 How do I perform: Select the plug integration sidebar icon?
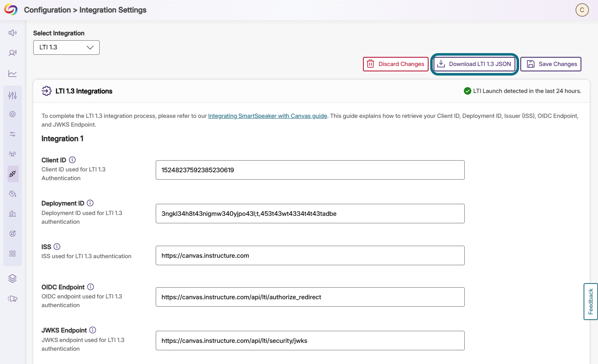[x=12, y=174]
